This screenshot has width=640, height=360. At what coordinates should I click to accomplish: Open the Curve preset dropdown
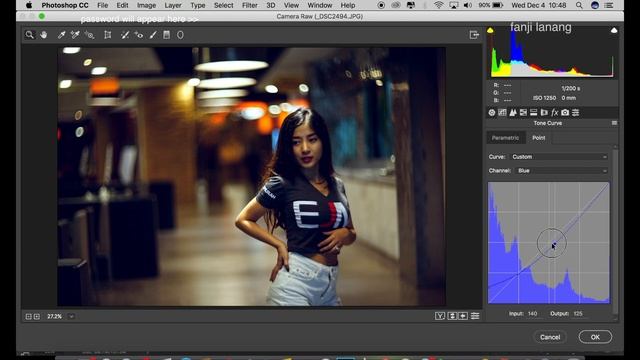[x=559, y=157]
